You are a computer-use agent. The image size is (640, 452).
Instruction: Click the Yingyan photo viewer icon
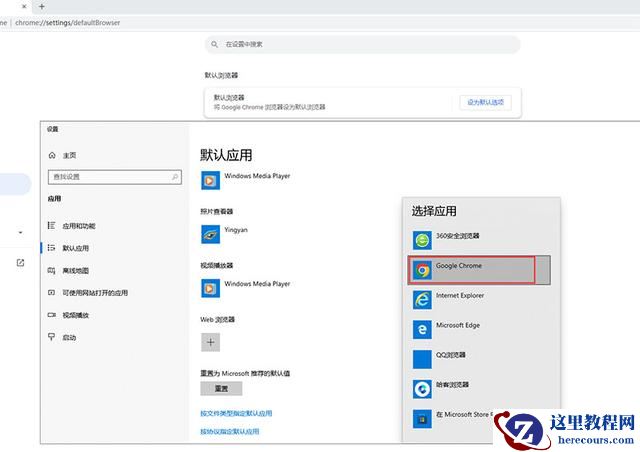211,234
